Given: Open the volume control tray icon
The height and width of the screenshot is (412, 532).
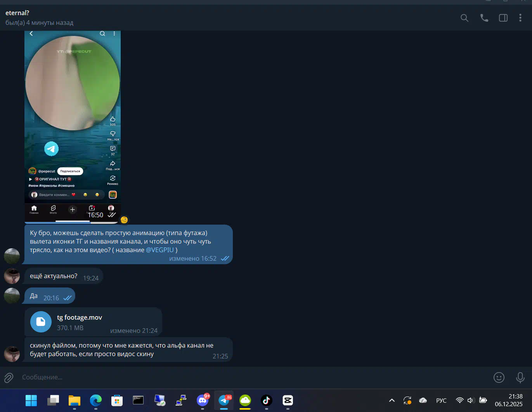Looking at the screenshot, I should click(x=471, y=400).
